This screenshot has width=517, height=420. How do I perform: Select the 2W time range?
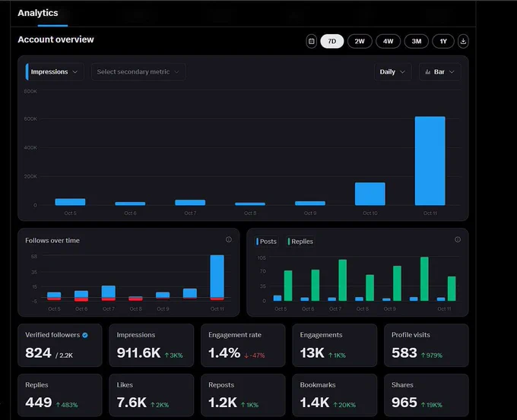pos(360,41)
